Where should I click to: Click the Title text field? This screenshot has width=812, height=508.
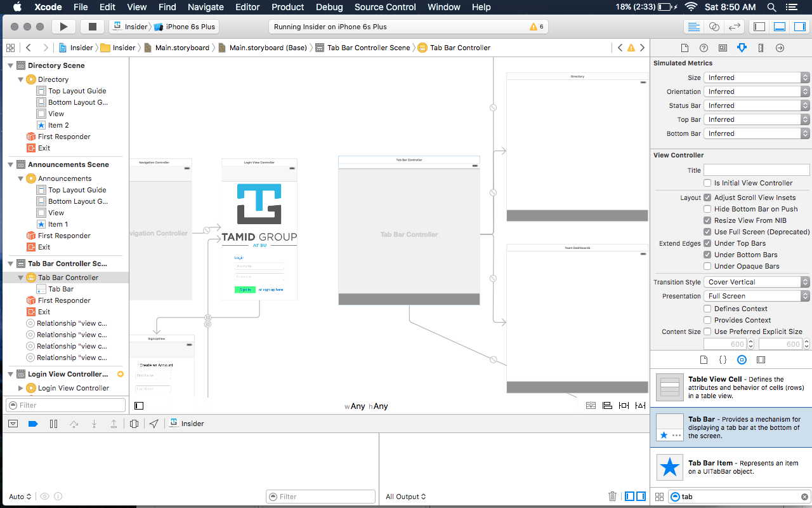click(x=757, y=170)
